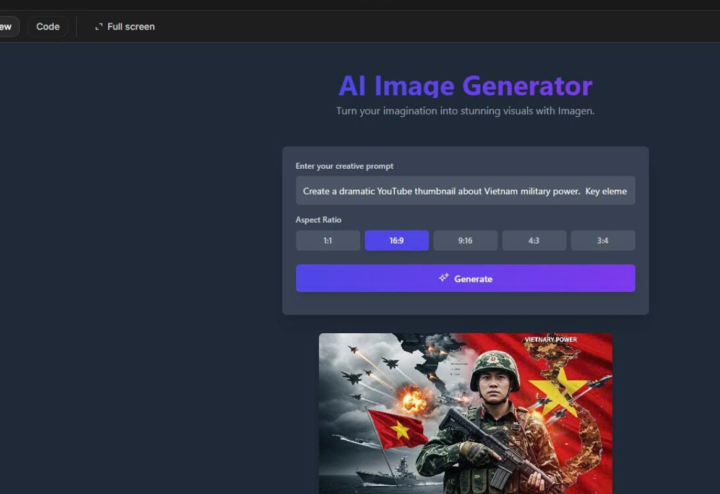Click the AI Image Generator heading
This screenshot has width=720, height=494.
pos(465,86)
